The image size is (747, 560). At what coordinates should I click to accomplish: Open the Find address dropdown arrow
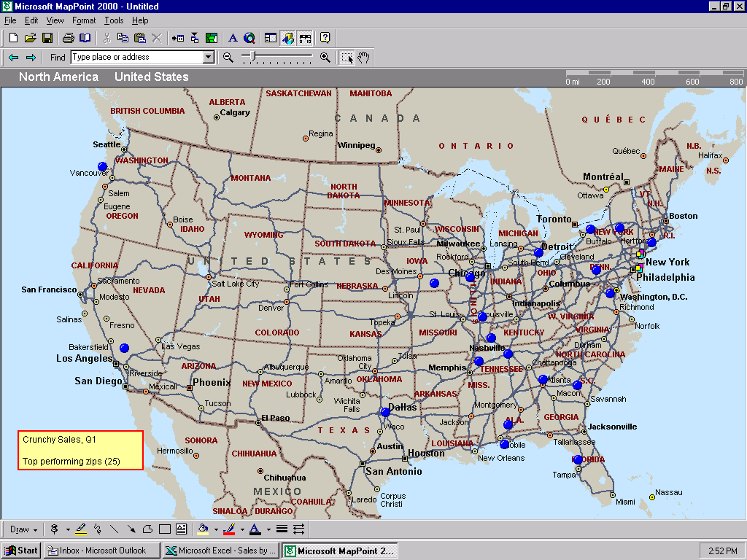coord(209,58)
